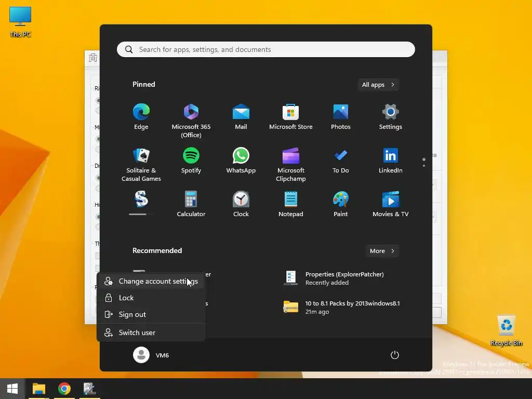Open LinkedIn pinned app
Viewport: 532px width, 399px height.
point(391,161)
